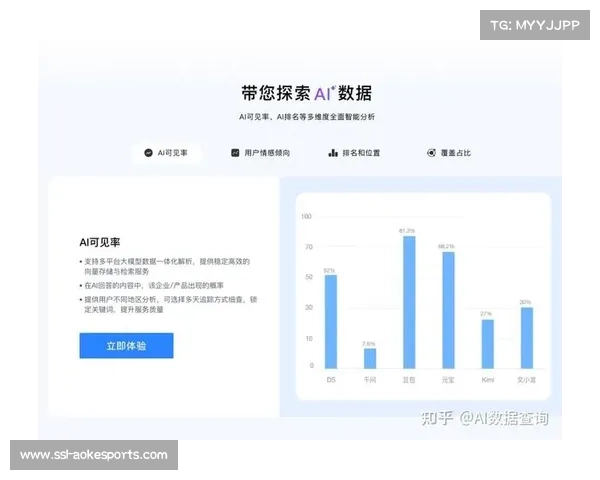The image size is (600, 480).
Task: Click the AI可见率 tab trend icon
Action: [148, 153]
